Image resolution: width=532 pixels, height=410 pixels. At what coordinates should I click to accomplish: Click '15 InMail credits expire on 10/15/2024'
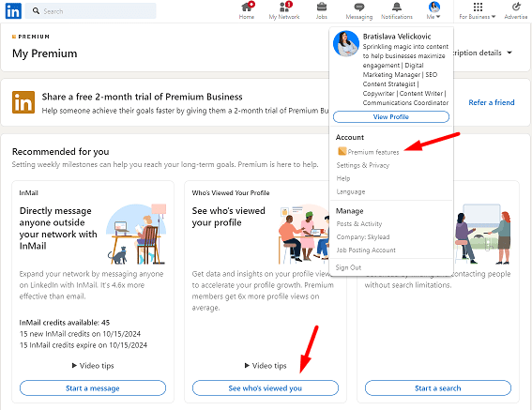pyautogui.click(x=84, y=345)
